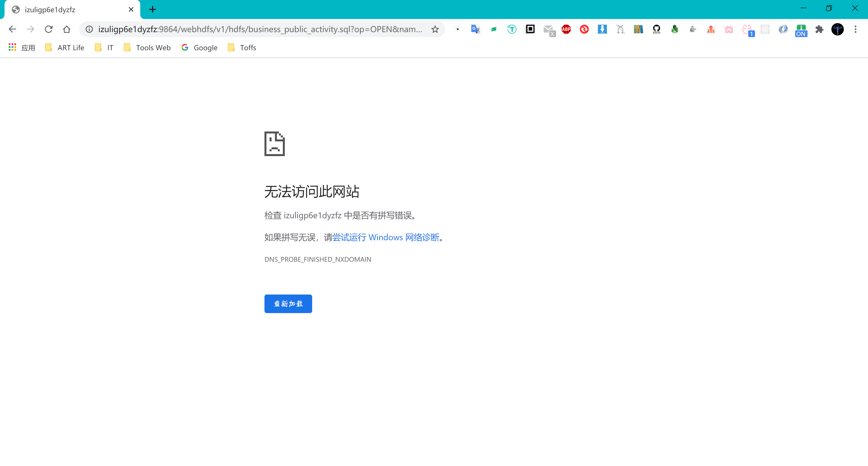Screen dimensions: 868x466
Task: Click the mail extension with X badge
Action: (x=549, y=30)
